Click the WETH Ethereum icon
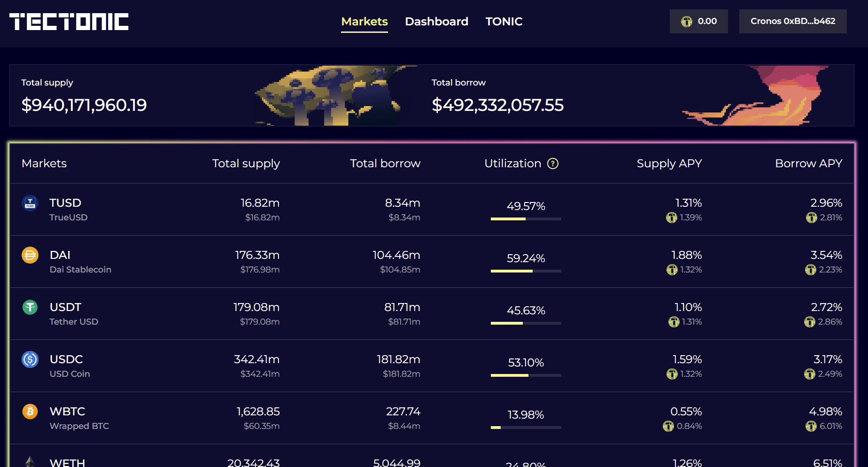 [x=30, y=462]
